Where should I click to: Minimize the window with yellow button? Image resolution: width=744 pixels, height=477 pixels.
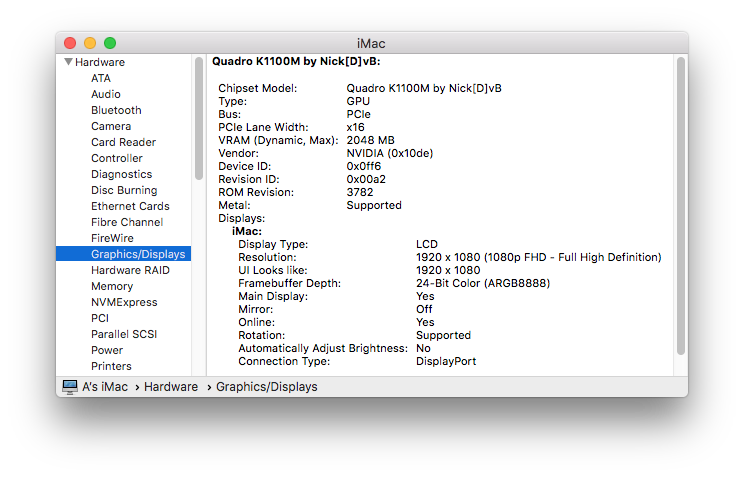tap(90, 43)
